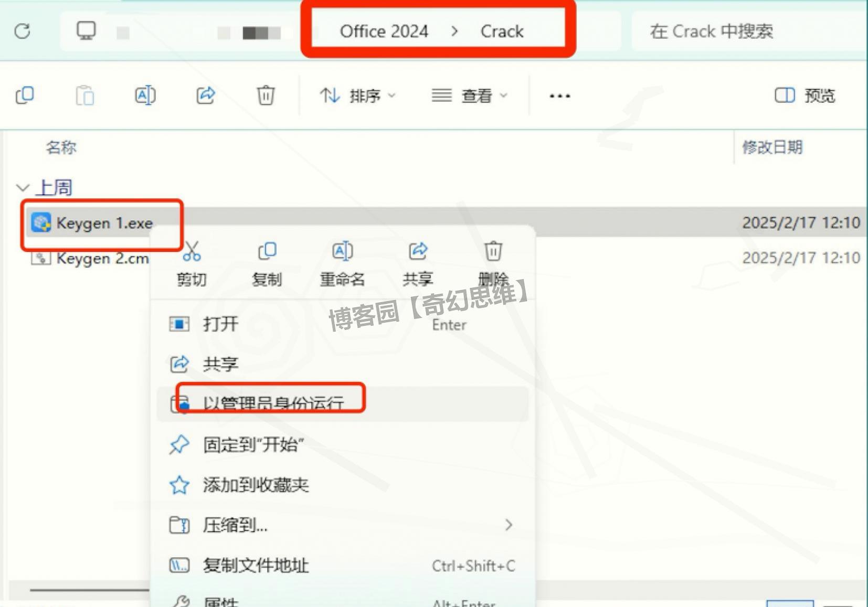Click the Paste icon in top toolbar
Screen dimensions: 868x607
coord(84,95)
